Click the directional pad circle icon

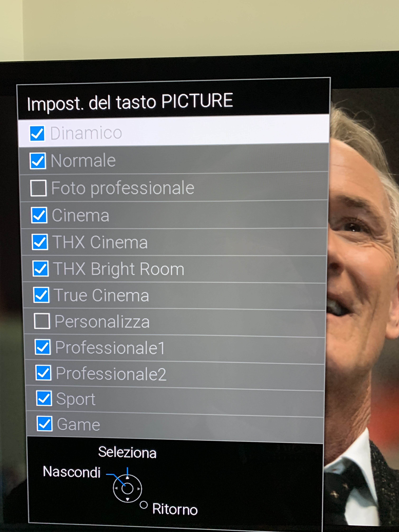pos(127,488)
